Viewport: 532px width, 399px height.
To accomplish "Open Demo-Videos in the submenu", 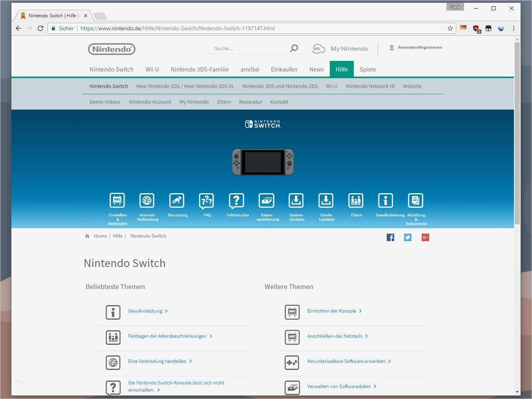I will pyautogui.click(x=105, y=102).
